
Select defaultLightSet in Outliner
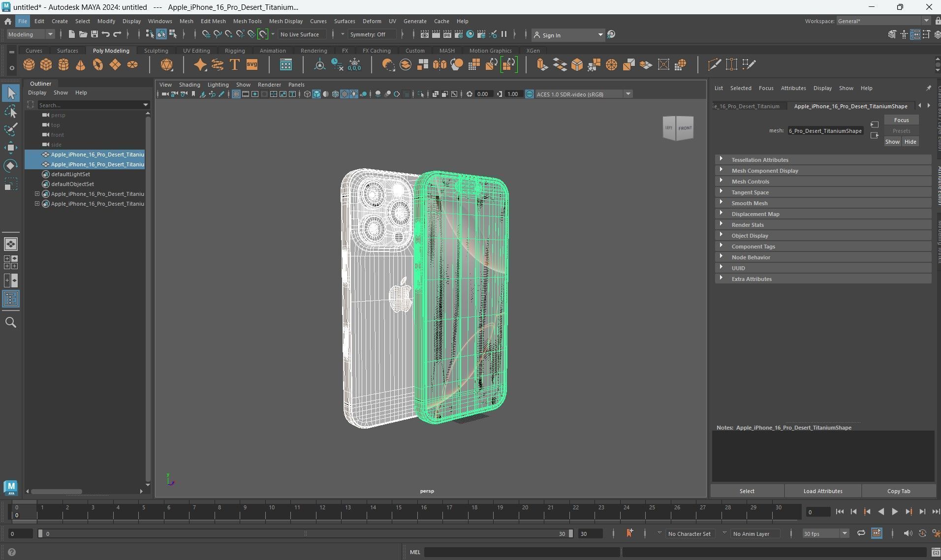[x=70, y=174]
